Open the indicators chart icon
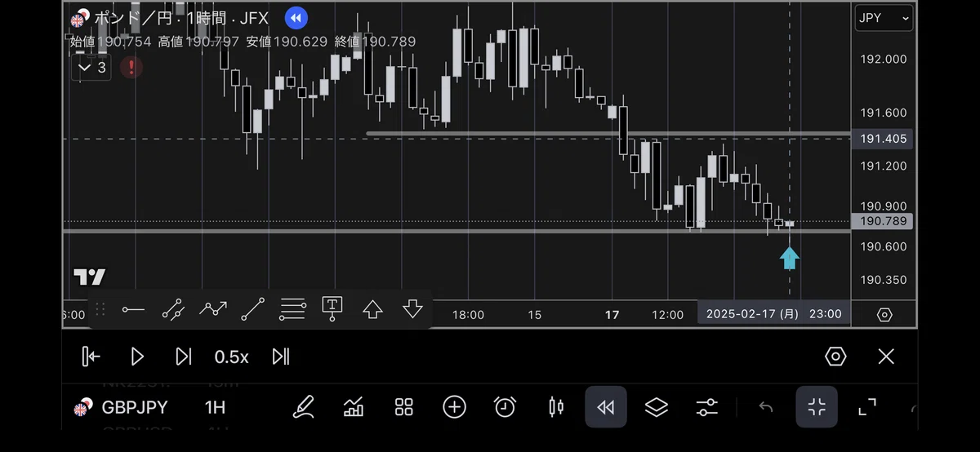The width and height of the screenshot is (980, 452). pos(354,406)
